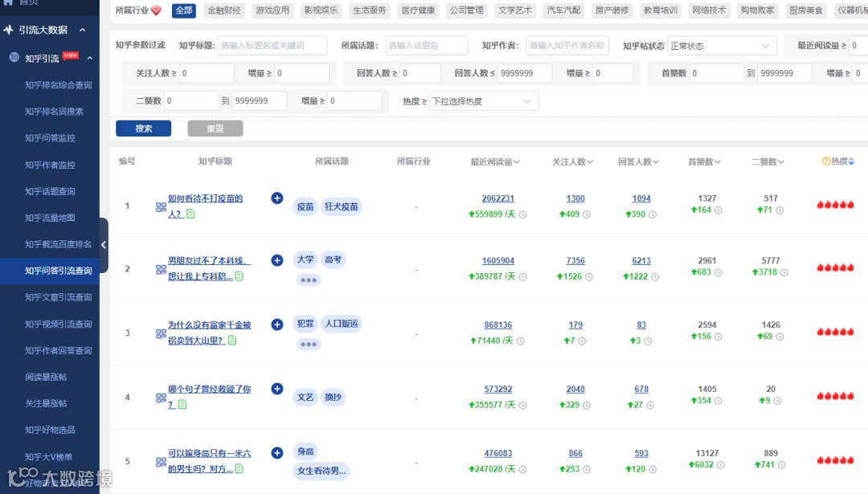Click clock icon next to +1222 answers
This screenshot has width=868, height=494.
[x=655, y=276]
